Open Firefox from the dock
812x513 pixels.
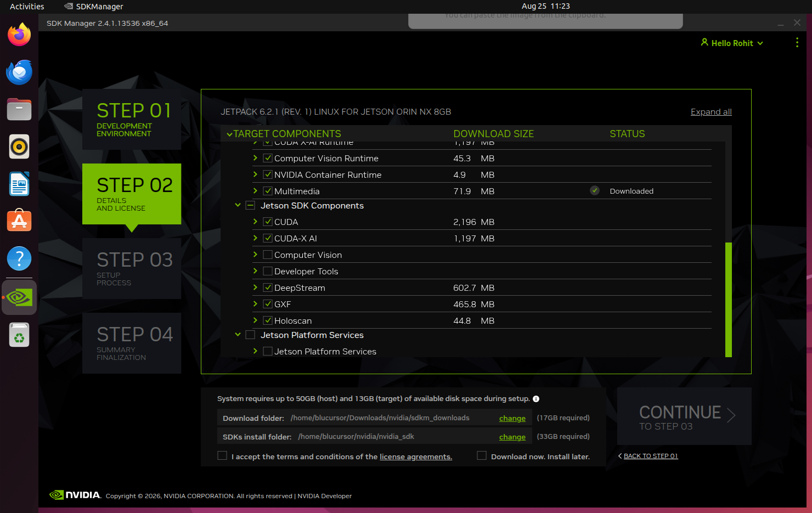point(19,35)
